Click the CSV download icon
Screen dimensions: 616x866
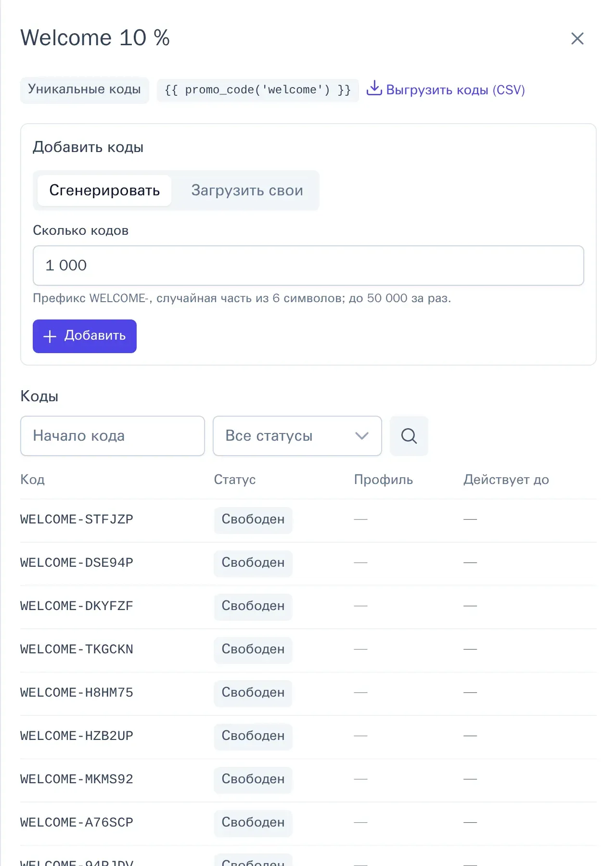[x=374, y=89]
